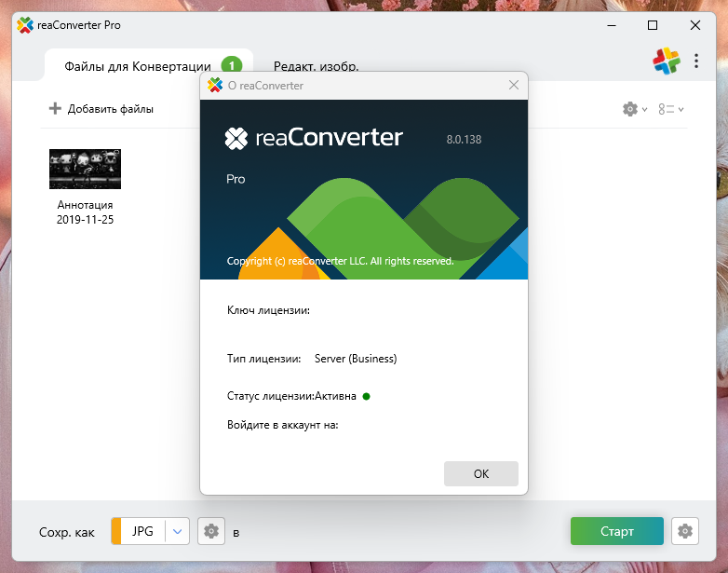728x573 pixels.
Task: Expand the gear dropdown in the files toolbar
Action: 635,109
